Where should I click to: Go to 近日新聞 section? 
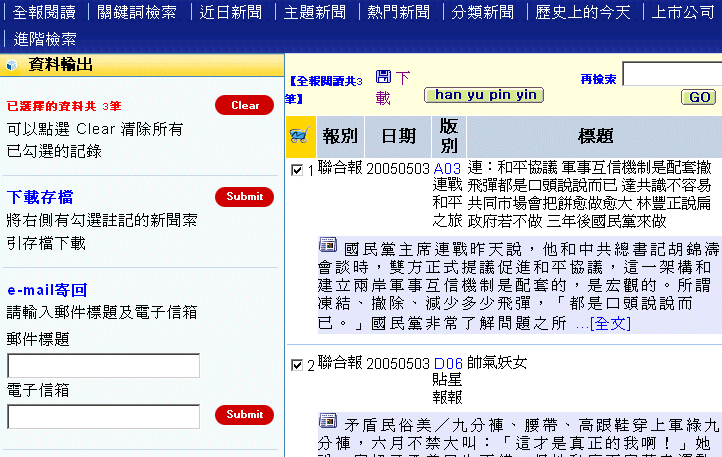point(230,13)
